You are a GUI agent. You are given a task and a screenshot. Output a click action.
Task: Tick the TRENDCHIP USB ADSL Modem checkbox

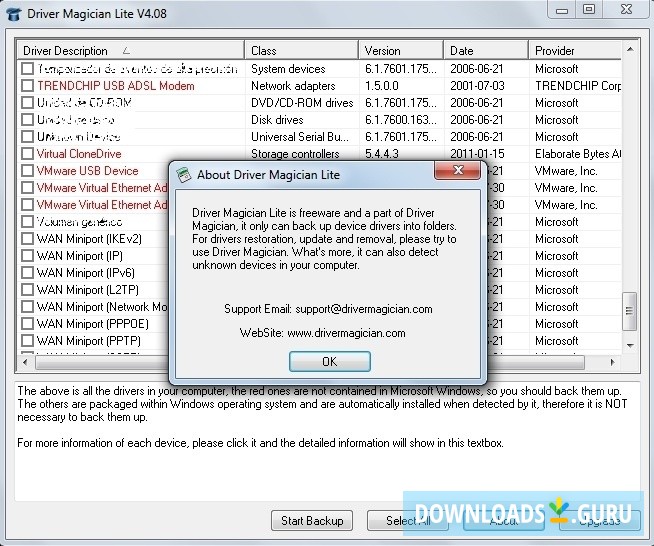(x=28, y=86)
